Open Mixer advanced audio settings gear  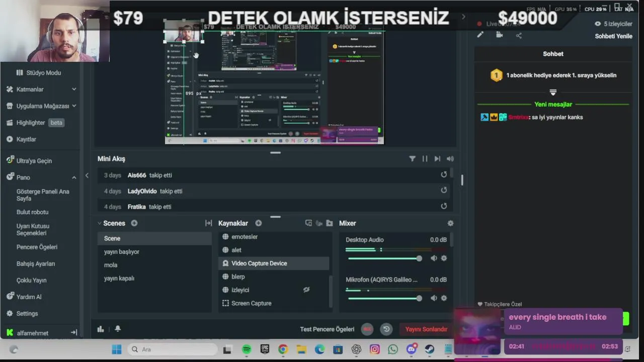(x=450, y=223)
